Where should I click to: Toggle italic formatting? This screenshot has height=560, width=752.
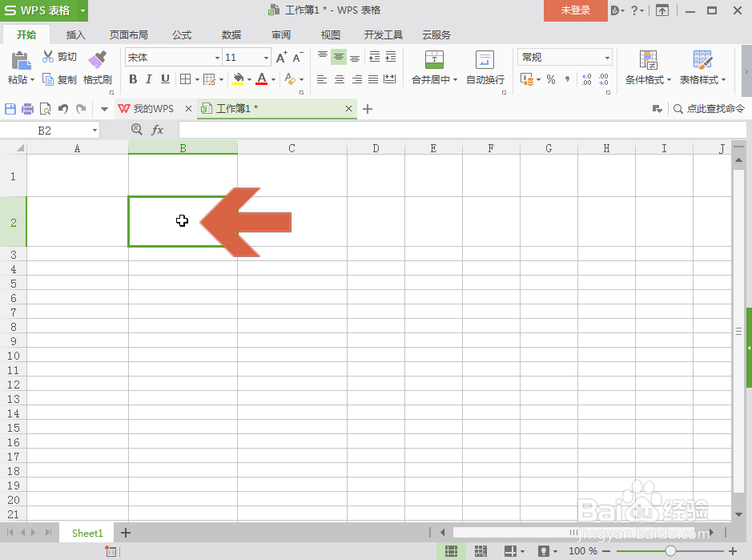149,79
